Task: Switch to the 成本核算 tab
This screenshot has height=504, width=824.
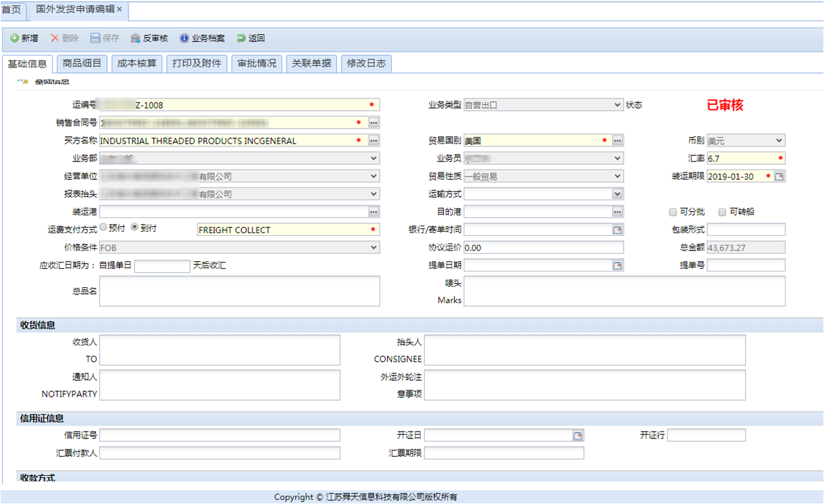Action: (x=137, y=64)
